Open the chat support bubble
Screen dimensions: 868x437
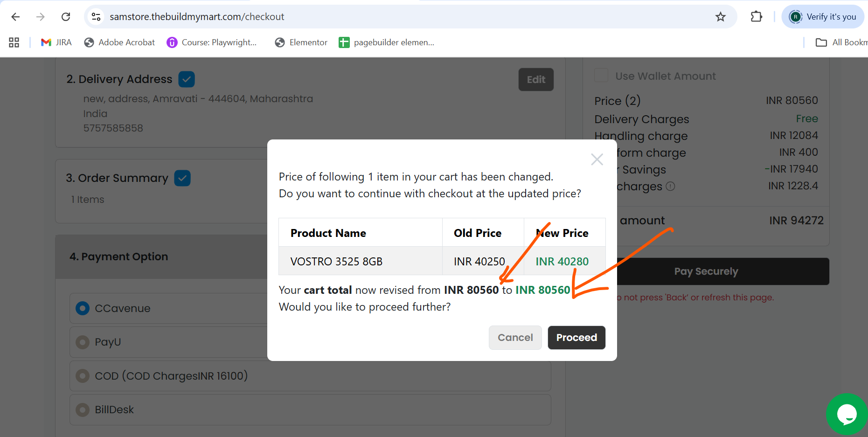[x=847, y=414]
